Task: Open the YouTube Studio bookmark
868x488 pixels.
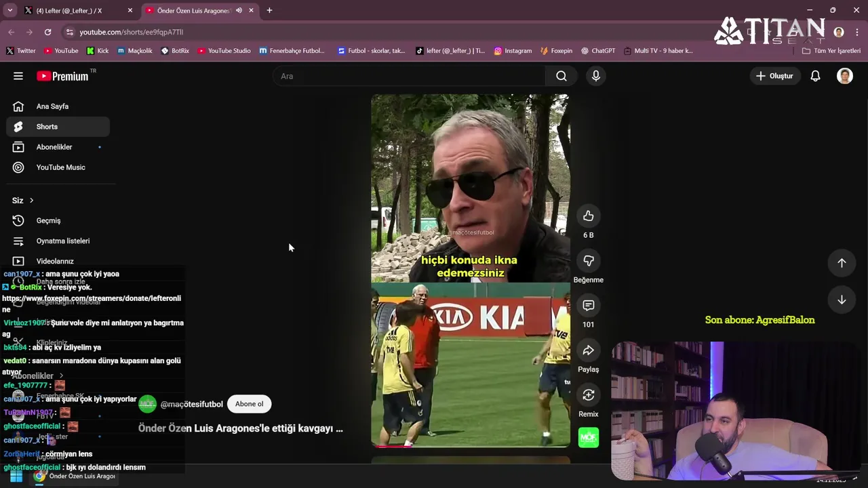Action: tap(224, 51)
